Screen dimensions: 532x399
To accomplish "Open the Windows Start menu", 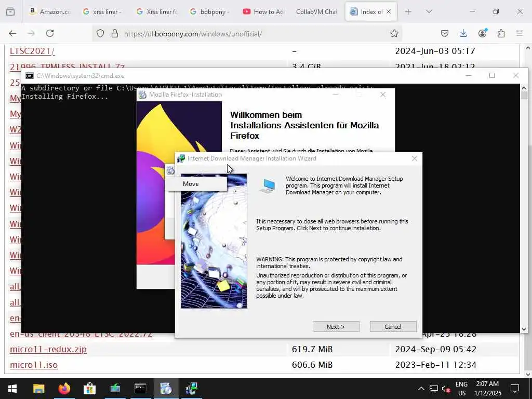I will [12, 389].
